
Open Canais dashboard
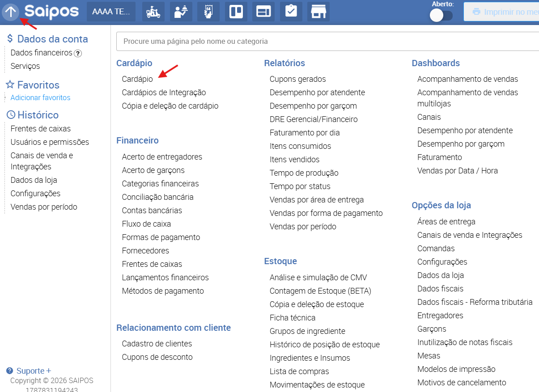coord(429,117)
